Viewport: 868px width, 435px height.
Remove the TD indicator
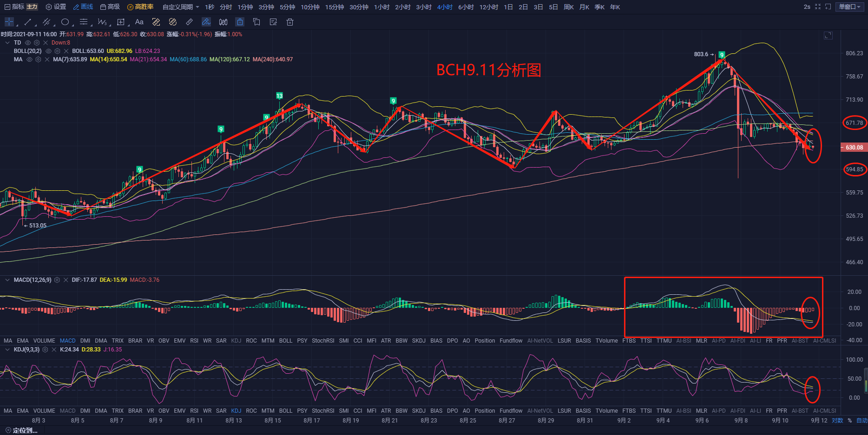coord(46,43)
